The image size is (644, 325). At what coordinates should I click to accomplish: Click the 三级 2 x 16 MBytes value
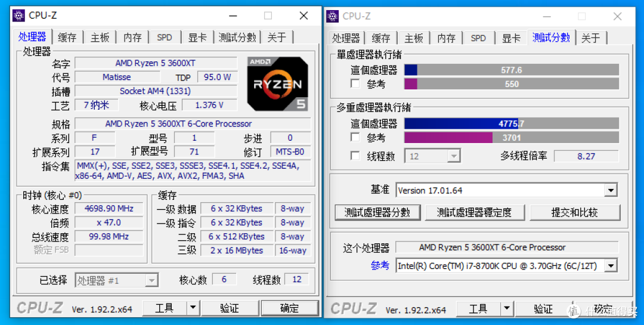[237, 250]
